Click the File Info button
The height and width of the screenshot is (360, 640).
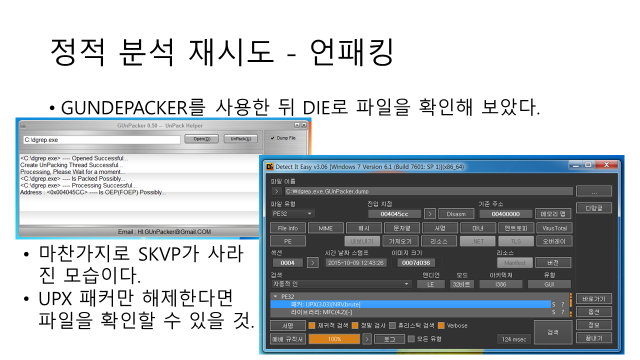click(x=288, y=228)
